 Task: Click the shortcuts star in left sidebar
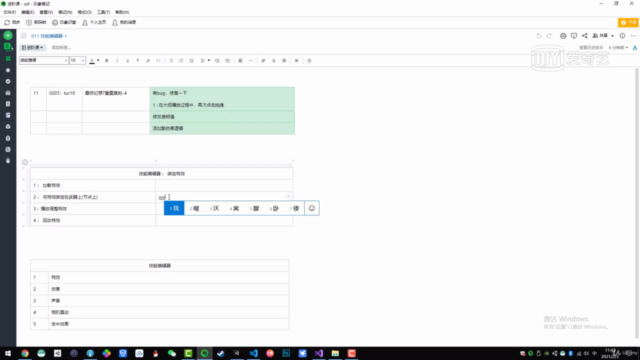(8, 70)
